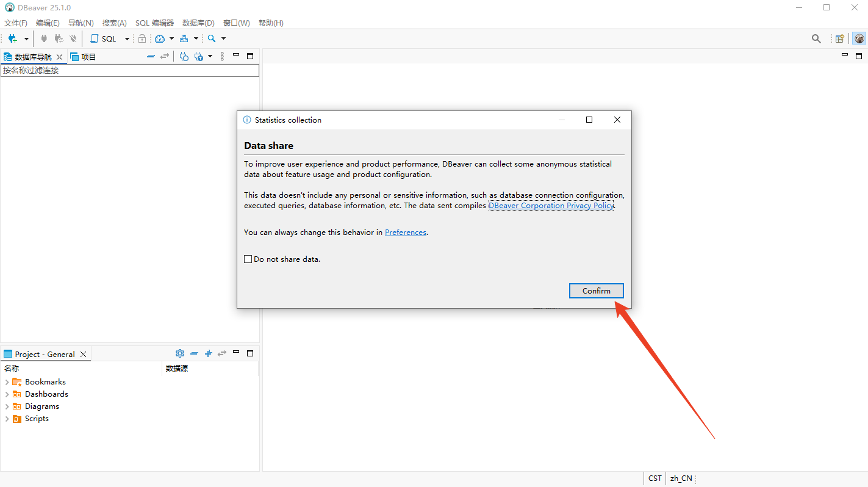Viewport: 868px width, 487px height.
Task: Click the Preferences link in dialog
Action: (x=405, y=233)
